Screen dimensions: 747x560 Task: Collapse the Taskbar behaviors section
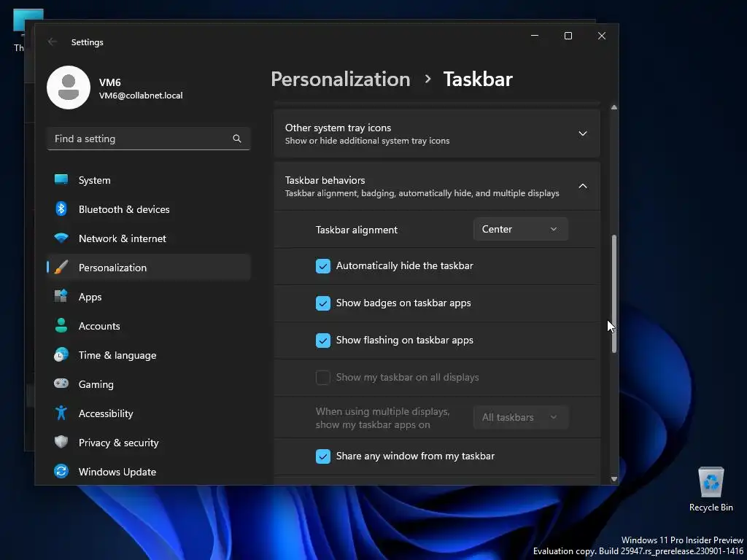point(437,186)
